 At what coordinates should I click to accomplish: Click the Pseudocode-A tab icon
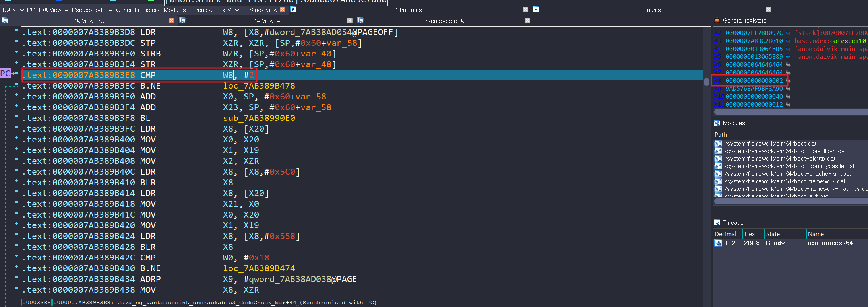pyautogui.click(x=360, y=20)
